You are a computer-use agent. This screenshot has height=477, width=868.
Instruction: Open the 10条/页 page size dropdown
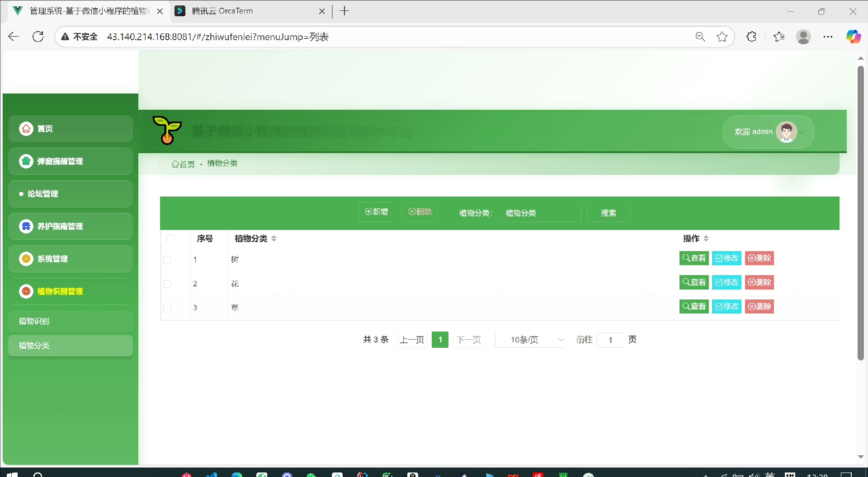(531, 340)
